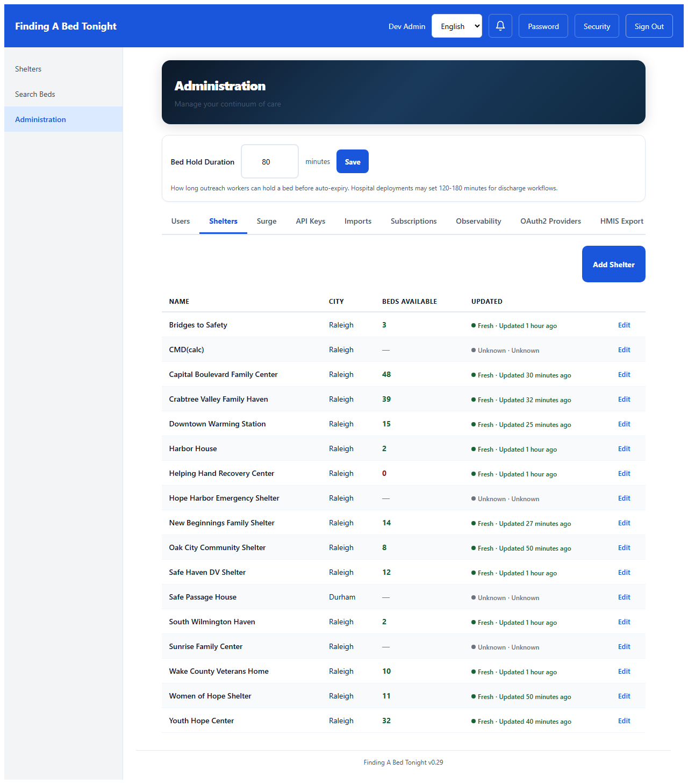The width and height of the screenshot is (688, 784).
Task: Switch to the OAuth2 Providers tab
Action: coord(550,221)
